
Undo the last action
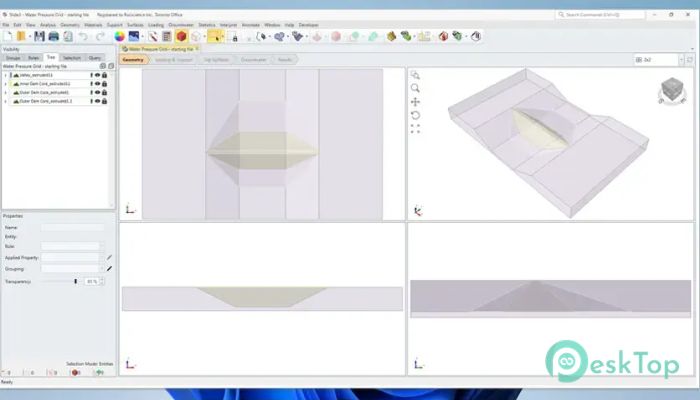click(83, 36)
